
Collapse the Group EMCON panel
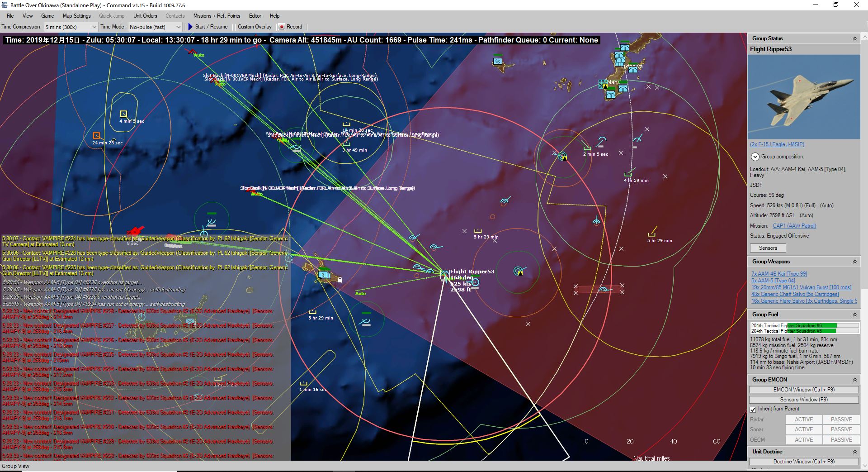coord(854,380)
